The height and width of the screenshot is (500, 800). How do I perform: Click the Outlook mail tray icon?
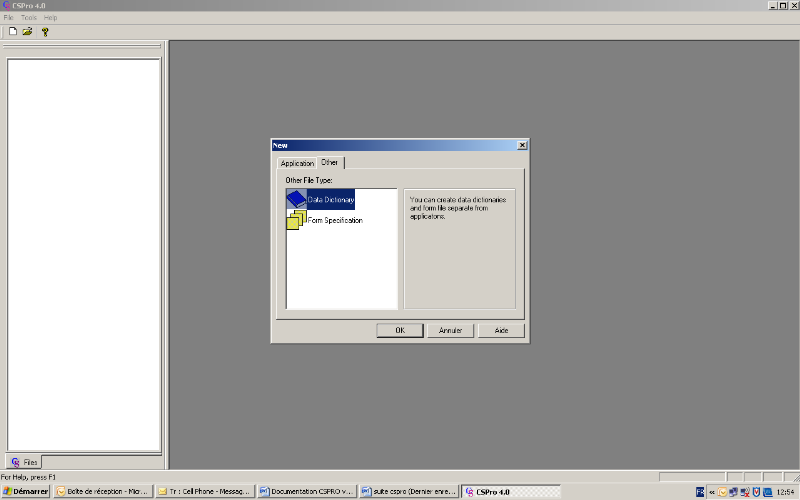point(722,492)
